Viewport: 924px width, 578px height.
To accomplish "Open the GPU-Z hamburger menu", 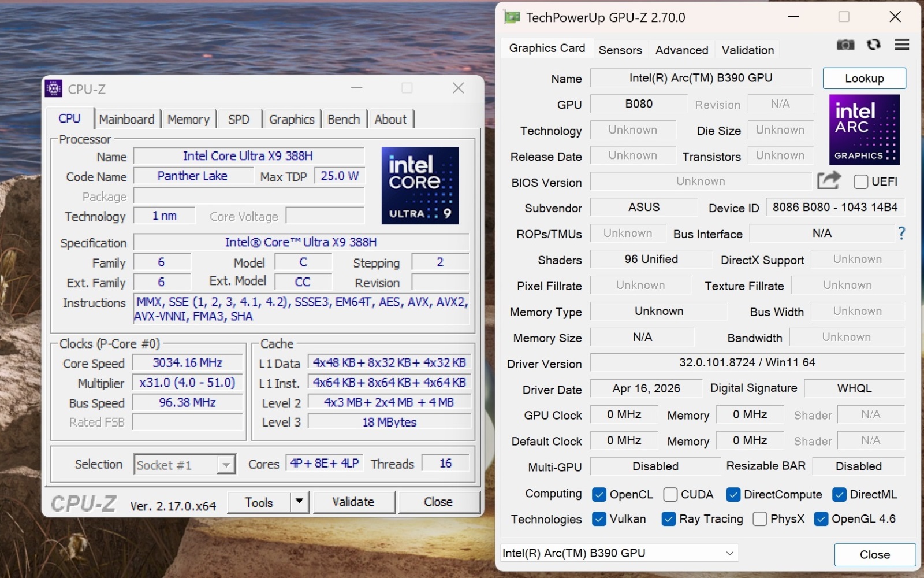I will (x=901, y=45).
